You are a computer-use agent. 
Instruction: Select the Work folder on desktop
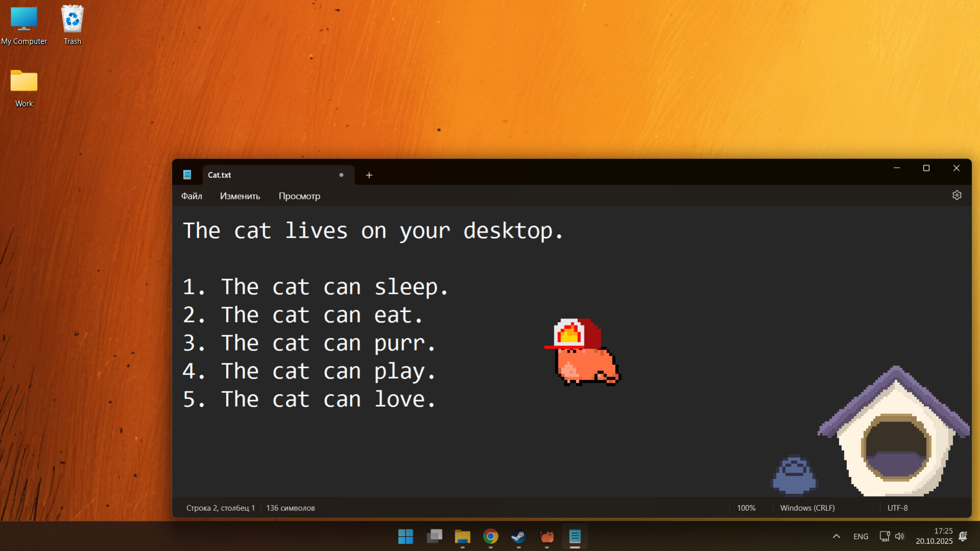[24, 88]
